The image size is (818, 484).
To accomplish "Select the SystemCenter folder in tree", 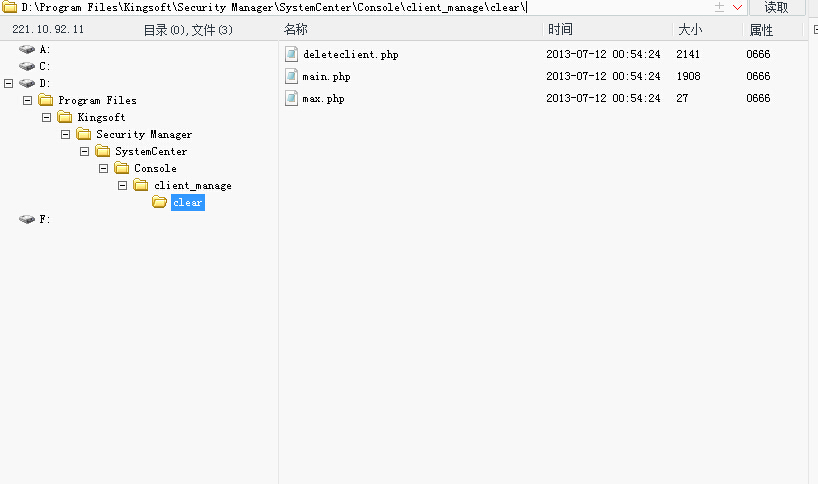I will coord(151,151).
